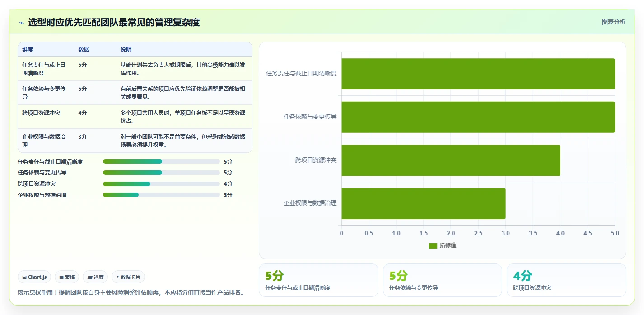Click the 数据 table column header
This screenshot has width=644, height=315.
point(84,50)
